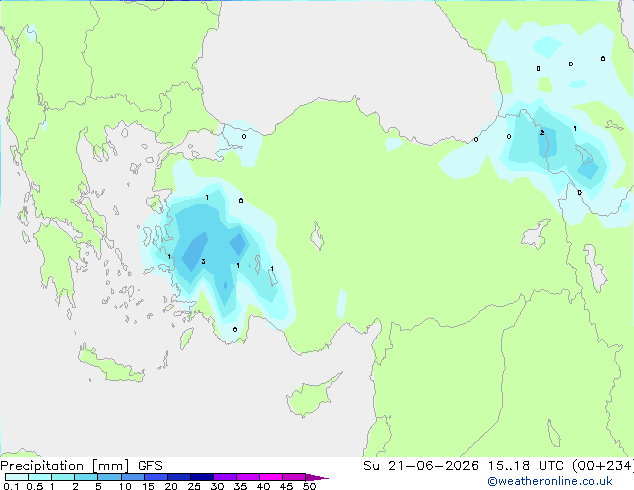Click the 2–5 mm legend color swatch
Image resolution: width=634 pixels, height=490 pixels.
(86, 477)
